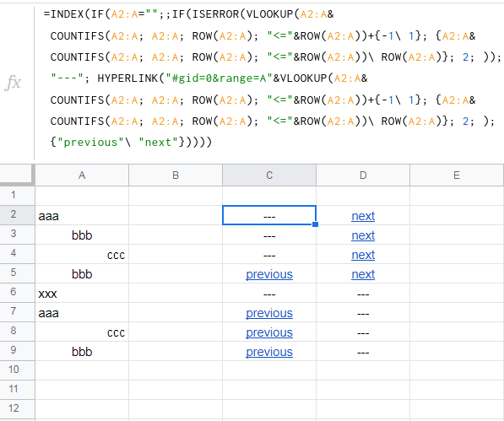Select empty cell B6
Image resolution: width=504 pixels, height=421 pixels.
176,293
